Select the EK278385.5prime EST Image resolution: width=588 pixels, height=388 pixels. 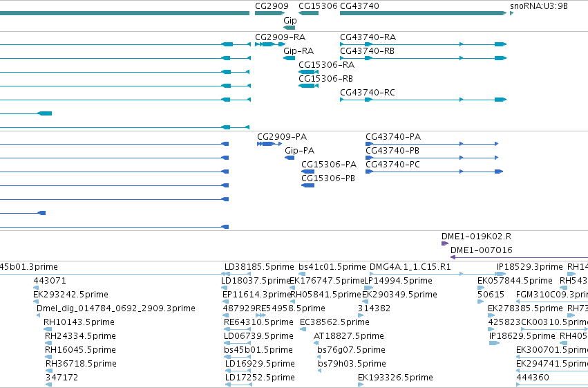click(525, 308)
